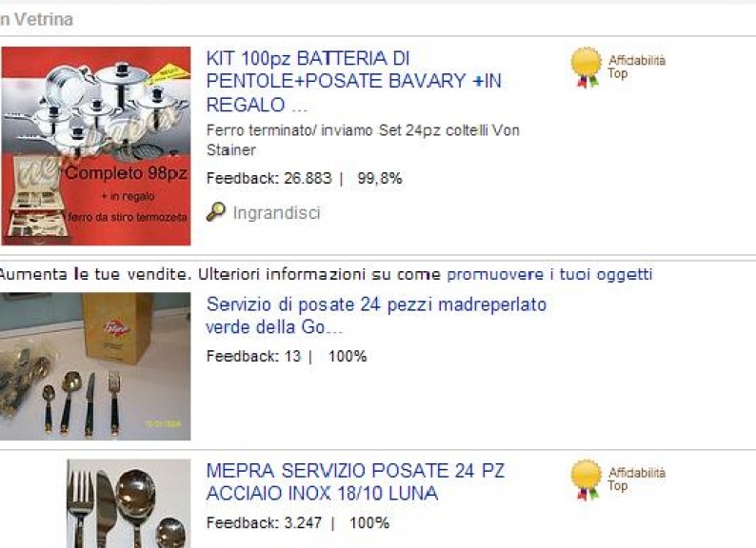Open MEPRA SERVIZIO POSATE 24 PZ listing title

(x=355, y=481)
